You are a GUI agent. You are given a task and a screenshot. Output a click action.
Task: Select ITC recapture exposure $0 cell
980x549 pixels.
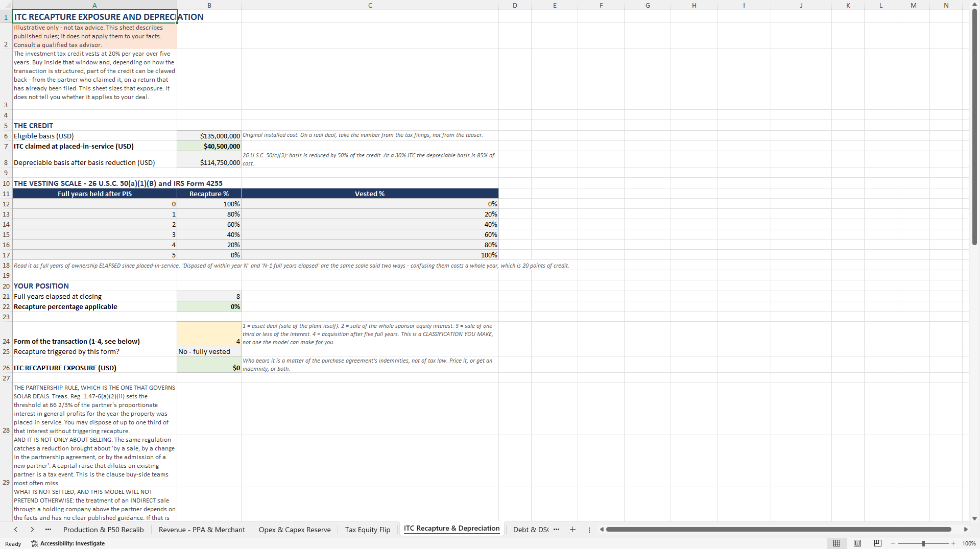click(209, 365)
